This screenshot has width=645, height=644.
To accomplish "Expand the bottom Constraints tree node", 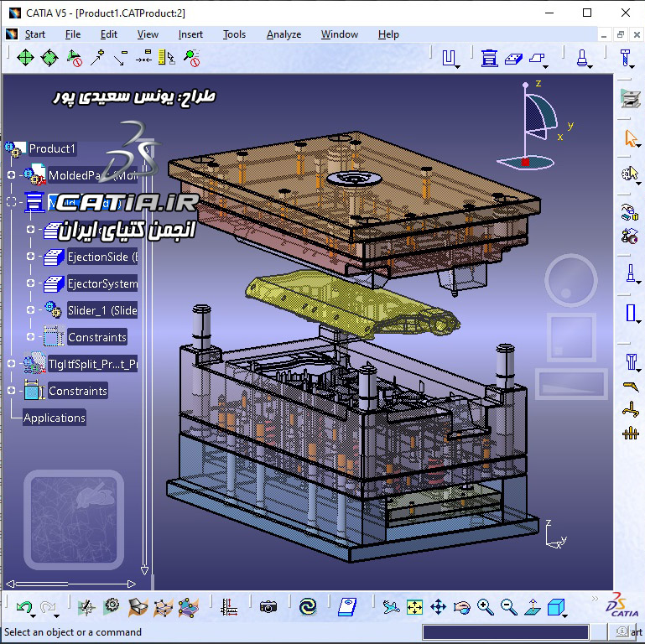I will tap(12, 390).
